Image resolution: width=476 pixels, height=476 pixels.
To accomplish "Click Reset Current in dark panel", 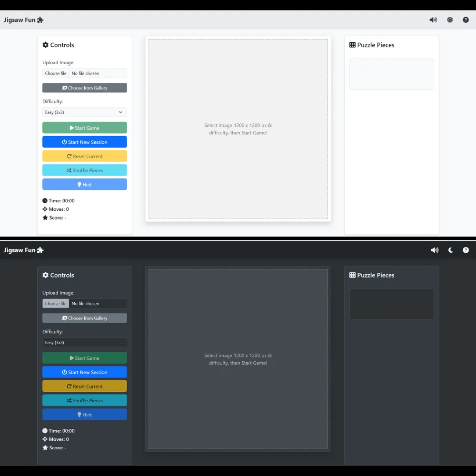I will (85, 386).
